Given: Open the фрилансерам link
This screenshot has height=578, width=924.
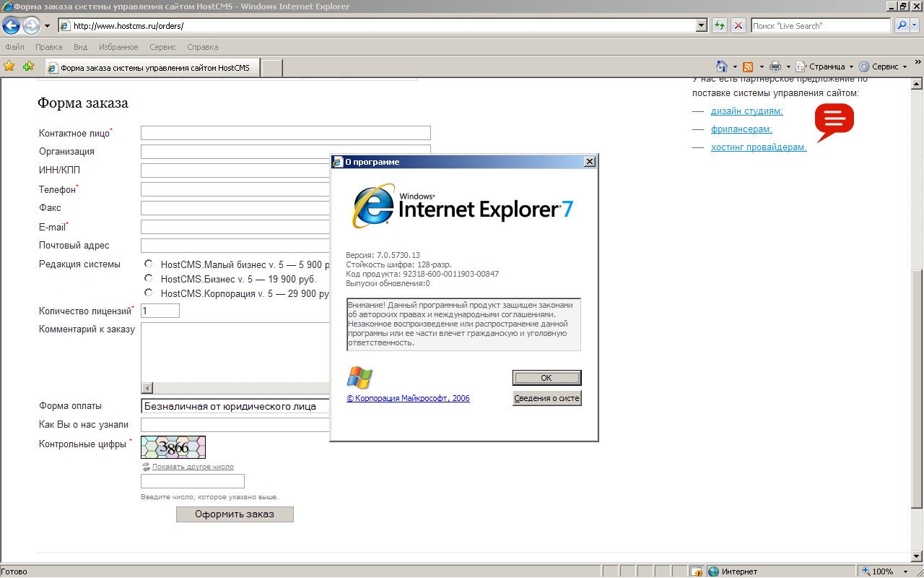Looking at the screenshot, I should point(741,129).
